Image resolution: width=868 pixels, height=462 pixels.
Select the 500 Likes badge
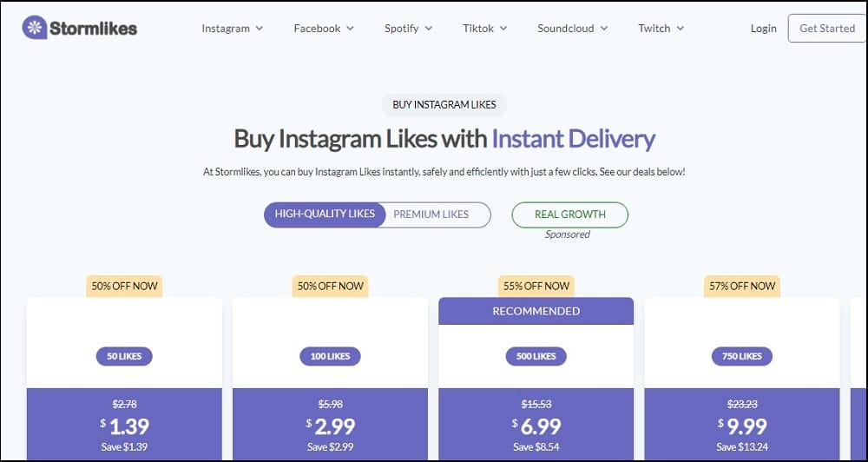[536, 356]
